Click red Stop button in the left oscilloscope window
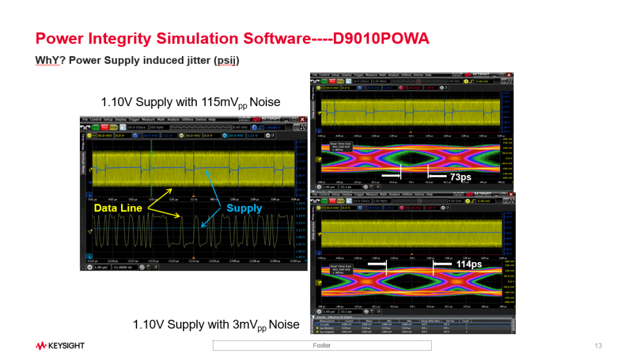 [x=104, y=127]
